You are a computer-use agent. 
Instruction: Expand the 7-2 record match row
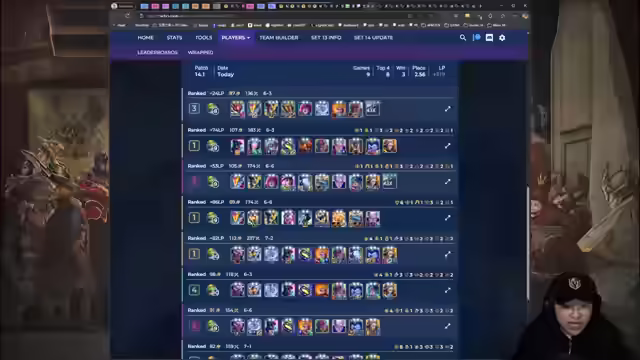[x=448, y=254]
